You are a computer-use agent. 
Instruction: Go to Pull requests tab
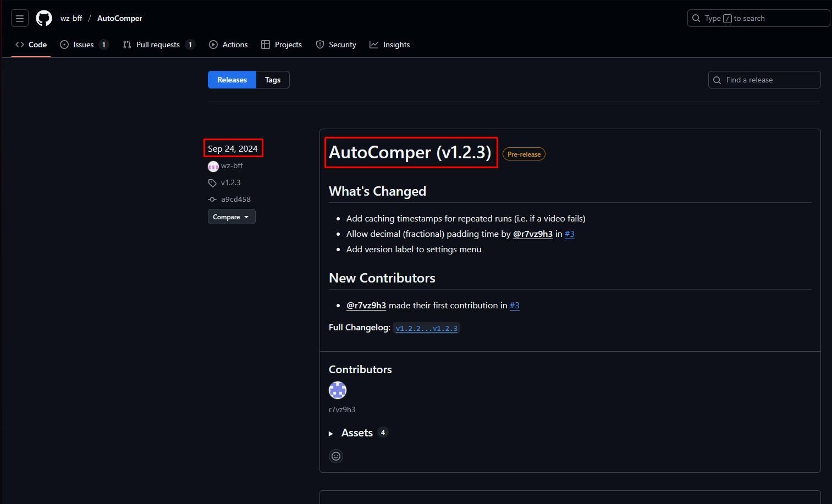click(x=158, y=45)
